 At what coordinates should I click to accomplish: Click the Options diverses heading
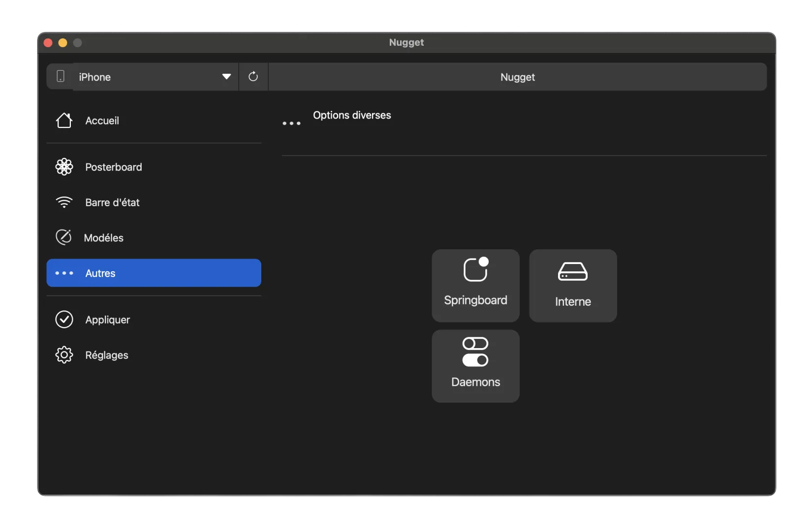352,115
